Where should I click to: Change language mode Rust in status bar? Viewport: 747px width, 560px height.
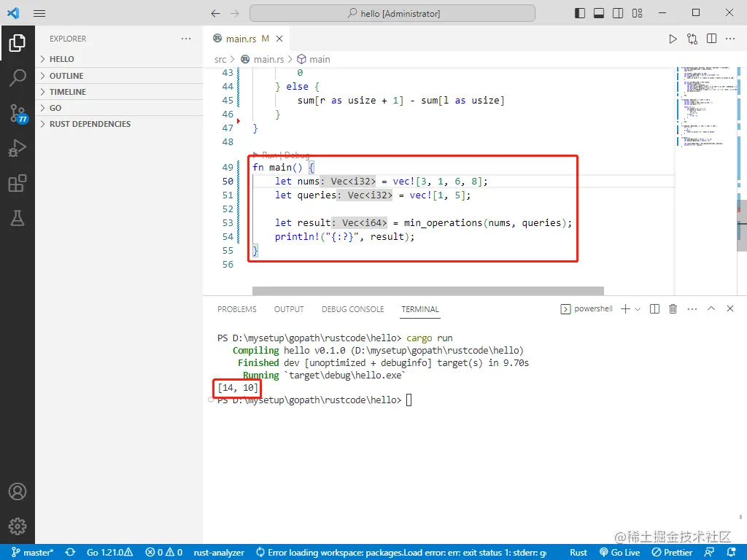[578, 553]
